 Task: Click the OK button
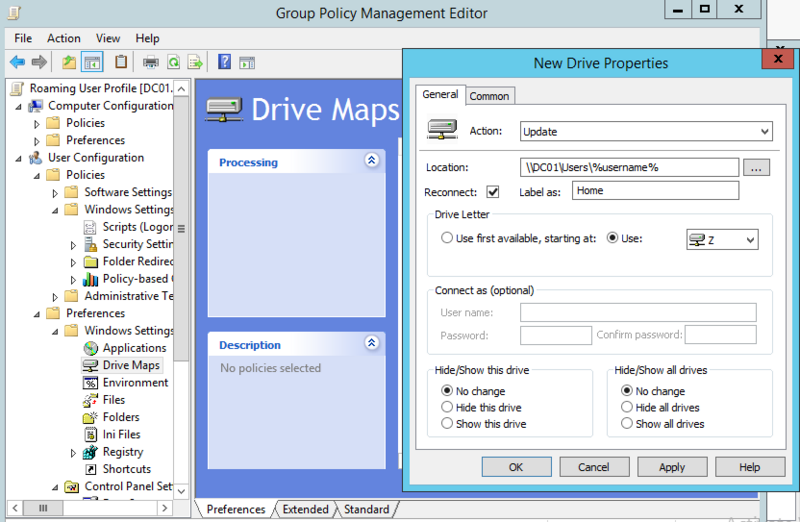[x=516, y=467]
